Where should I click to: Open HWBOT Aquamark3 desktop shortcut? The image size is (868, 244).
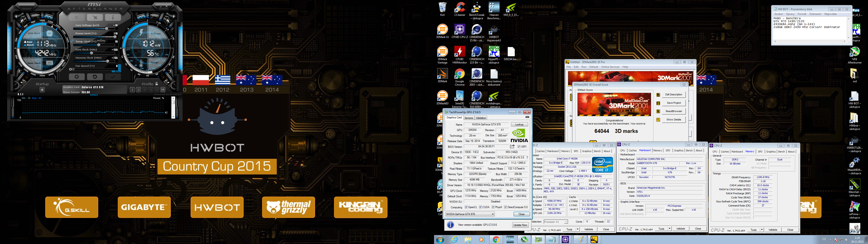pos(494,33)
